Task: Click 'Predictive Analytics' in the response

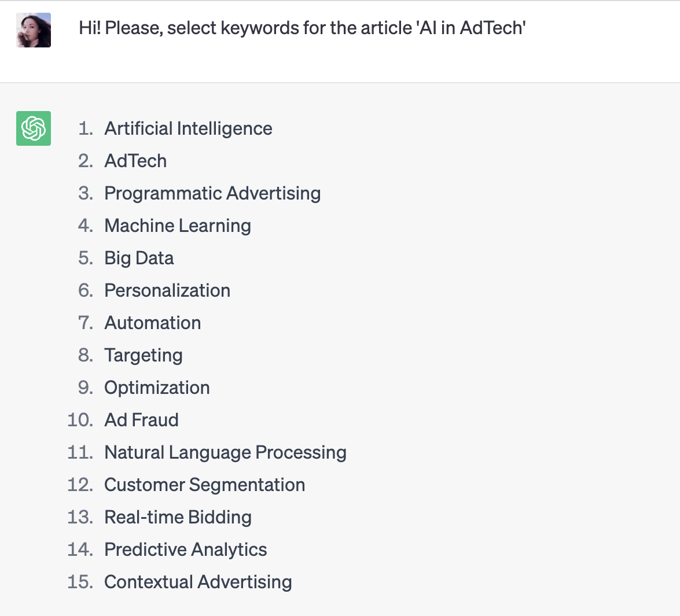Action: tap(186, 549)
